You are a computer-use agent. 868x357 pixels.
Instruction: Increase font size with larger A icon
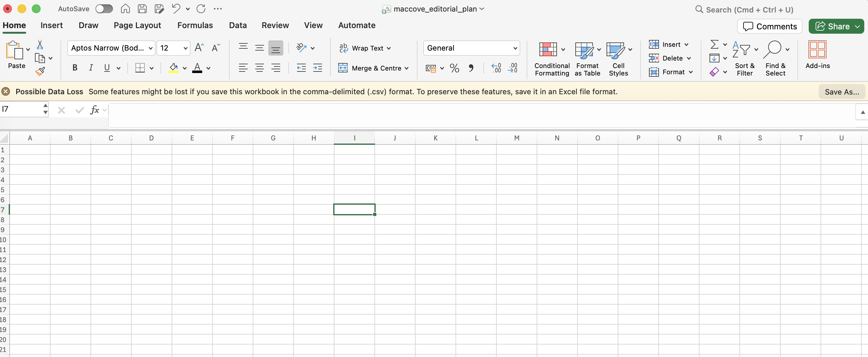point(199,48)
